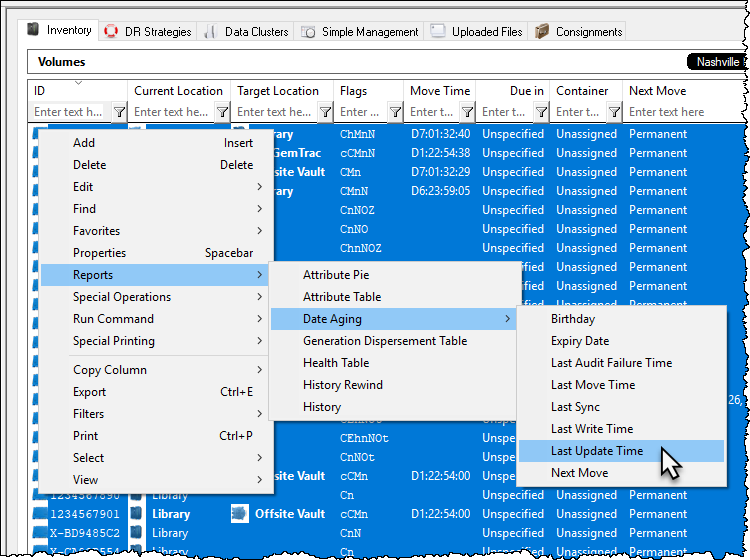Click the Uploaded Files tab icon

(x=438, y=31)
